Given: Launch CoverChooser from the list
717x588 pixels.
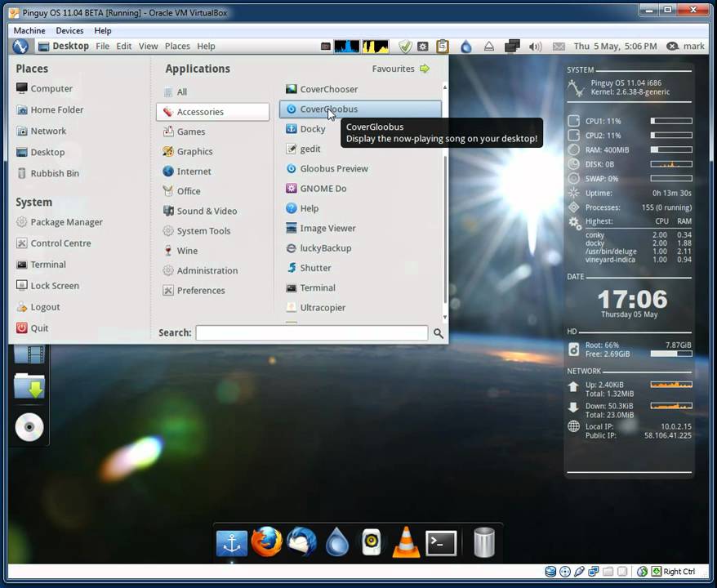Looking at the screenshot, I should click(x=360, y=89).
